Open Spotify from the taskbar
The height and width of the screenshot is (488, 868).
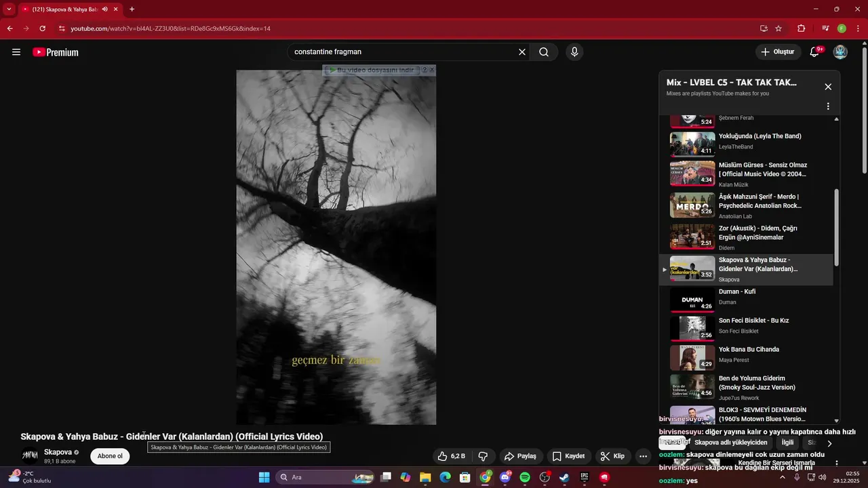pyautogui.click(x=525, y=477)
